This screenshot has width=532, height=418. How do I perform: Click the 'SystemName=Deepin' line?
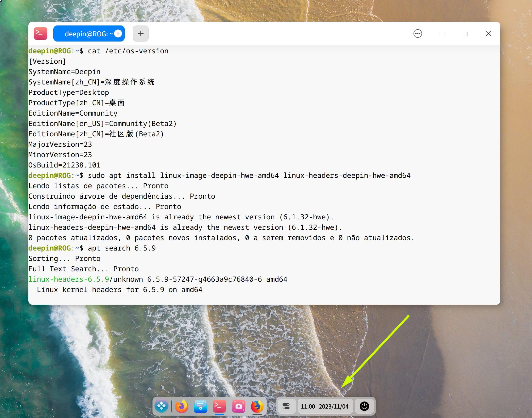pos(64,72)
